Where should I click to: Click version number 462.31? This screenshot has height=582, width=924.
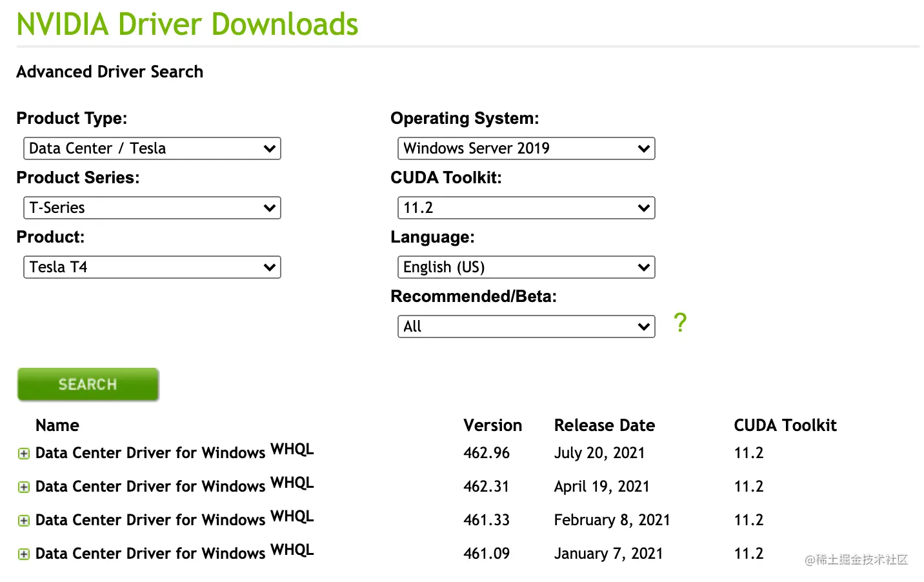point(487,487)
